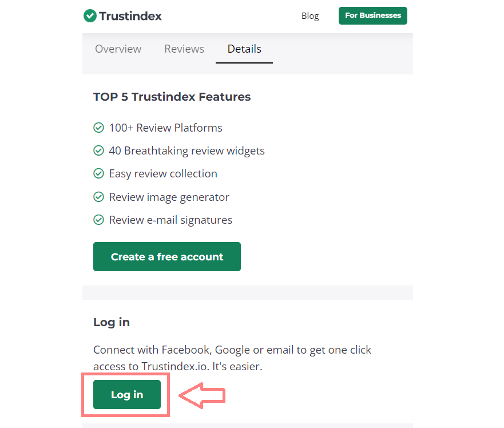Click checkmark icon beside Easy review collection
The image size is (504, 428).
tap(98, 173)
